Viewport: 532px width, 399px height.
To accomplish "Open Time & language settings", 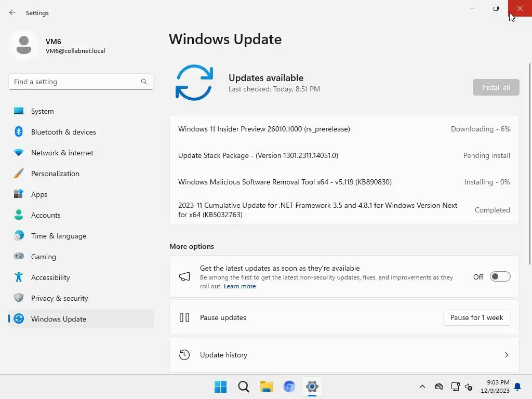I will click(81, 235).
